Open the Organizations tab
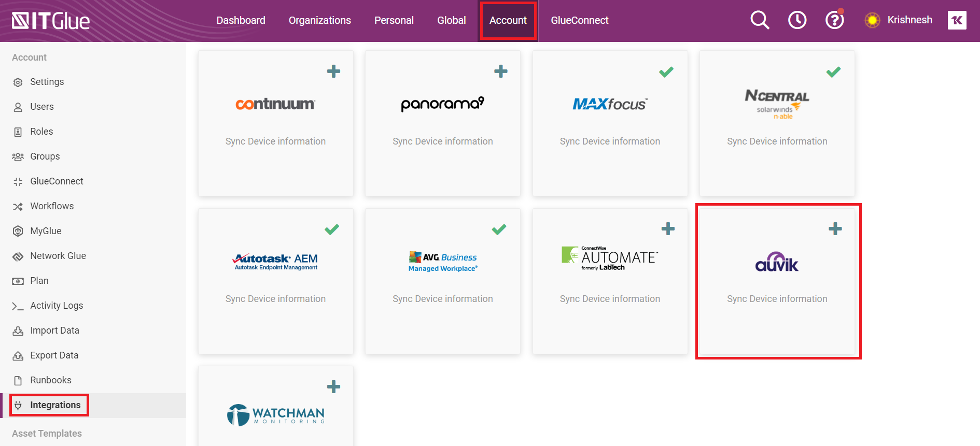This screenshot has width=980, height=446. coord(320,20)
